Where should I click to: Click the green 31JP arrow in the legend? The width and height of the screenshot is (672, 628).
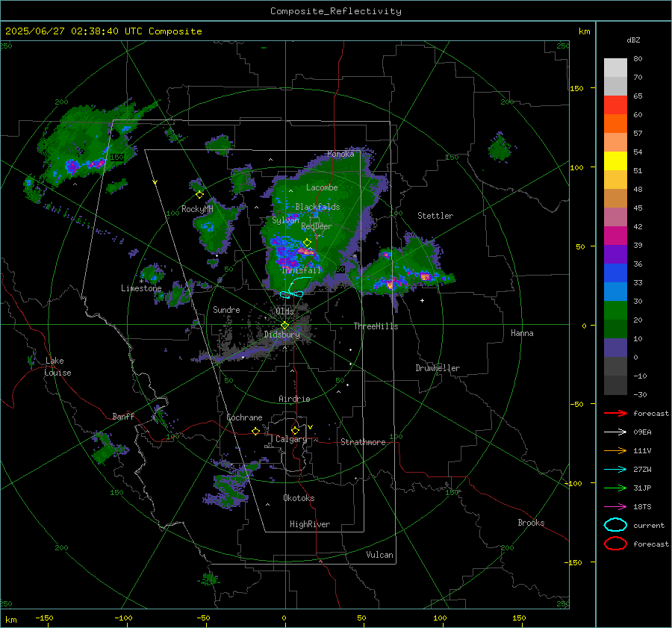615,488
